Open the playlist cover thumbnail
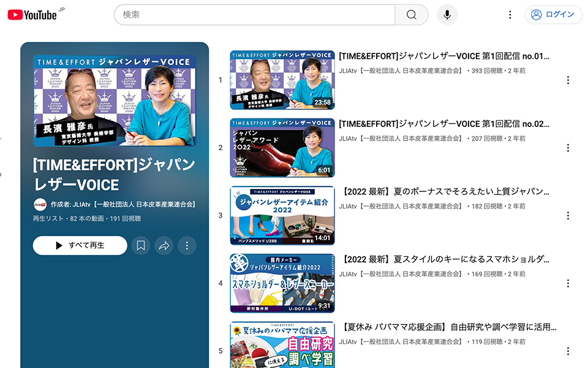Image resolution: width=588 pixels, height=368 pixels. click(x=115, y=101)
